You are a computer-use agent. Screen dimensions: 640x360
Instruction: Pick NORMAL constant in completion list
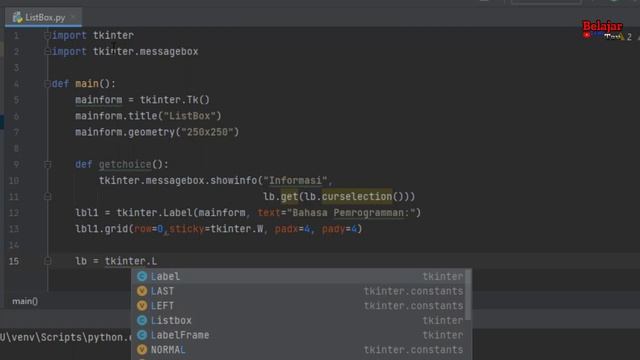point(301,350)
